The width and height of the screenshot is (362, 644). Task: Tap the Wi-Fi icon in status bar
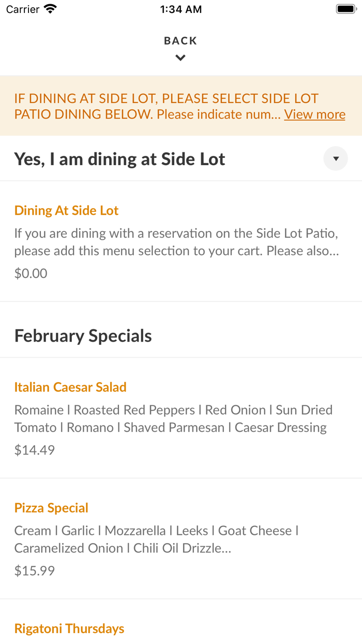[50, 9]
